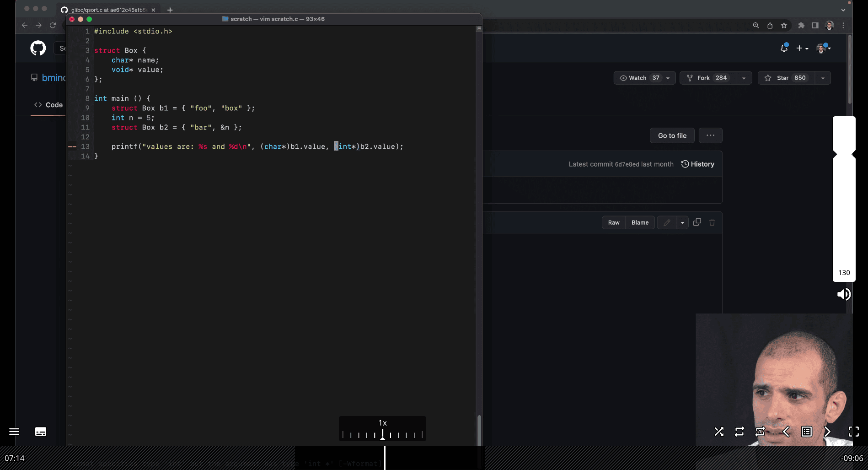Skip to the next video

[827, 432]
